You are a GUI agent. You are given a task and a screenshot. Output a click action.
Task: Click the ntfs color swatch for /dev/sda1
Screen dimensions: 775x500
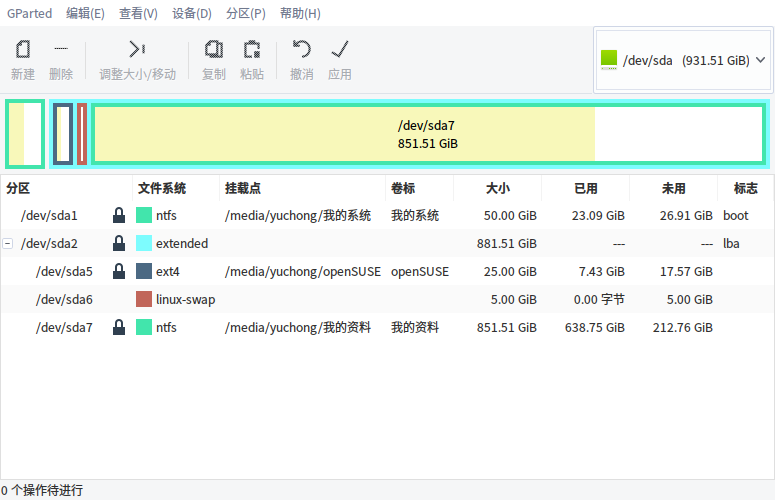(144, 215)
